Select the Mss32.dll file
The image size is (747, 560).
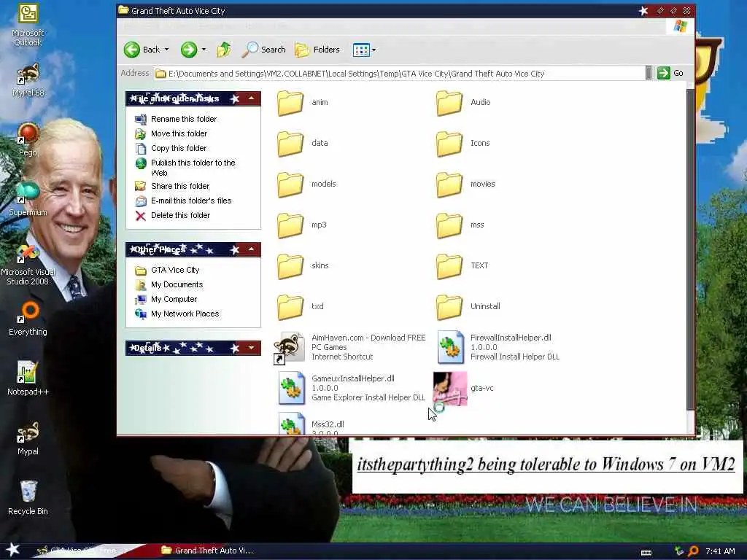point(311,424)
